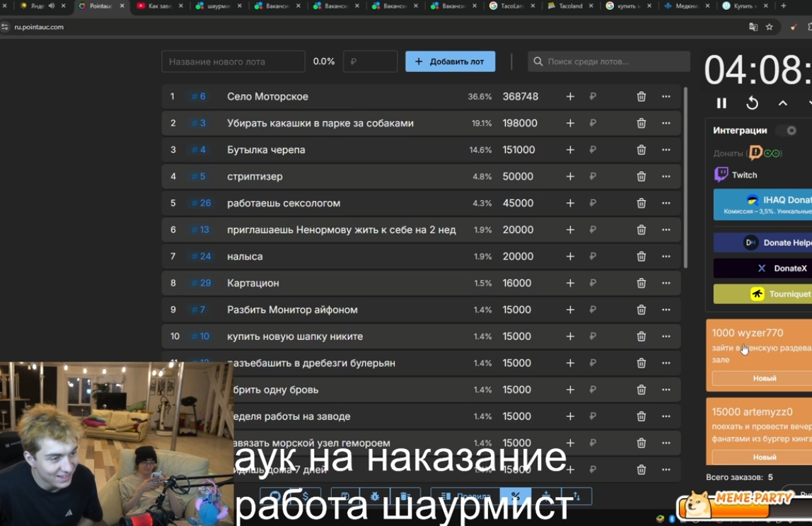Click ruble icon for Картацион lot
812x526 pixels.
pos(593,284)
